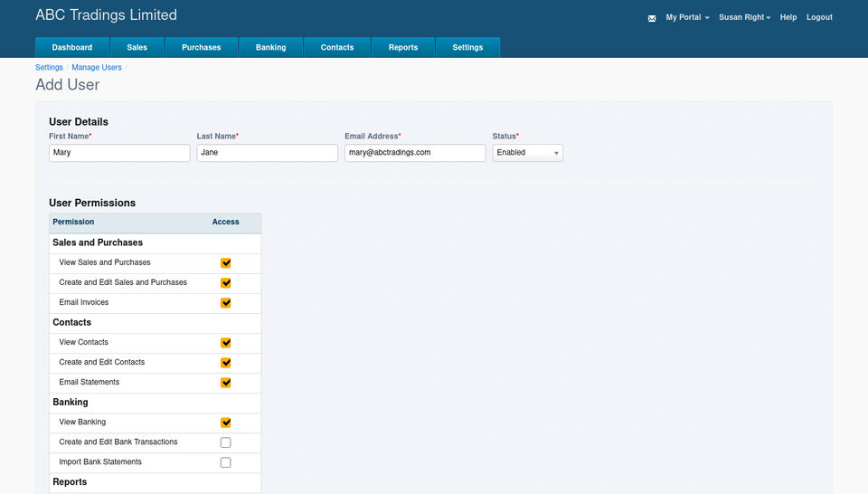The width and height of the screenshot is (868, 494).
Task: Click the Sales and Purchases section heading
Action: point(98,242)
